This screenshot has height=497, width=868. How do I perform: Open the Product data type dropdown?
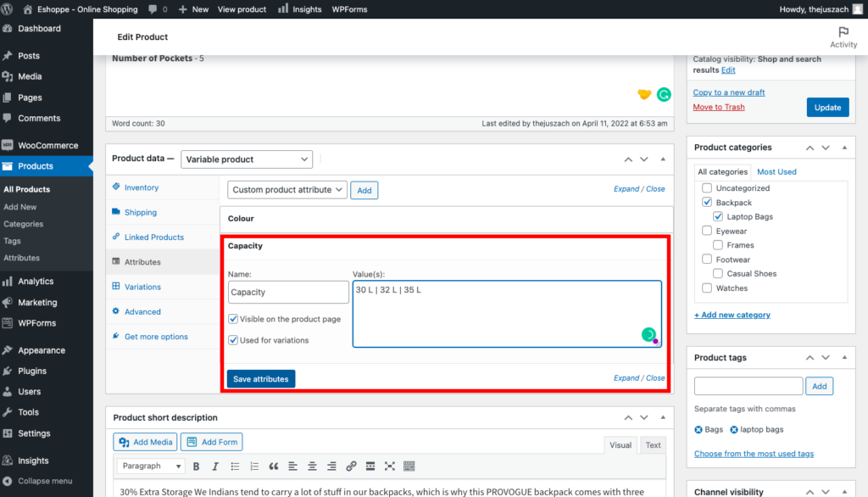click(247, 159)
